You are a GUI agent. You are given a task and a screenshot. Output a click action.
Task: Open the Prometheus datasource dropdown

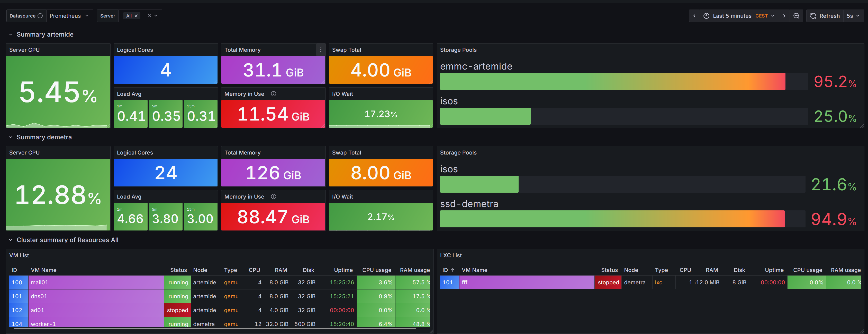[x=69, y=16]
